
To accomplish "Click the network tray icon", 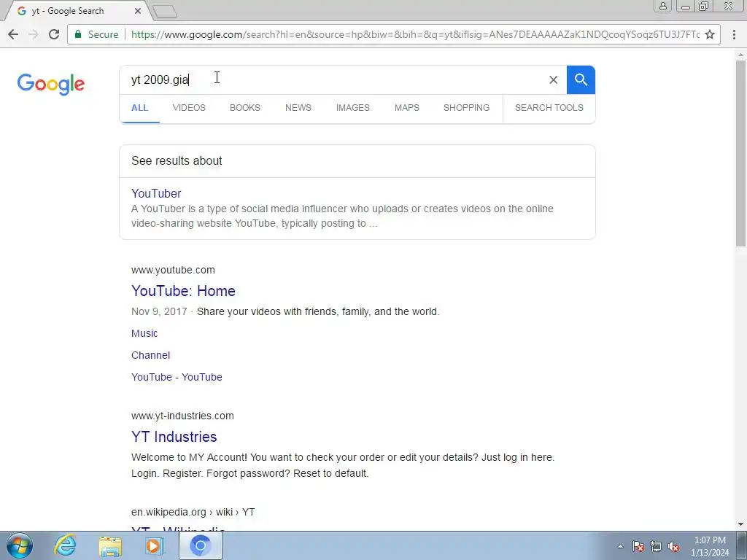I will [x=656, y=546].
